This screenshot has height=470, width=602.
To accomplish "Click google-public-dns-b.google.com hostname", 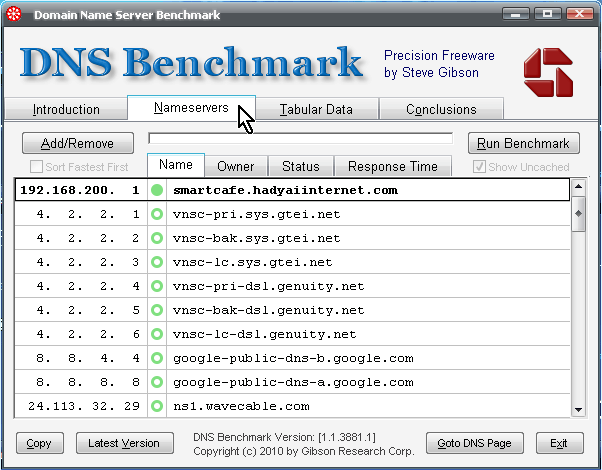I will pos(293,358).
